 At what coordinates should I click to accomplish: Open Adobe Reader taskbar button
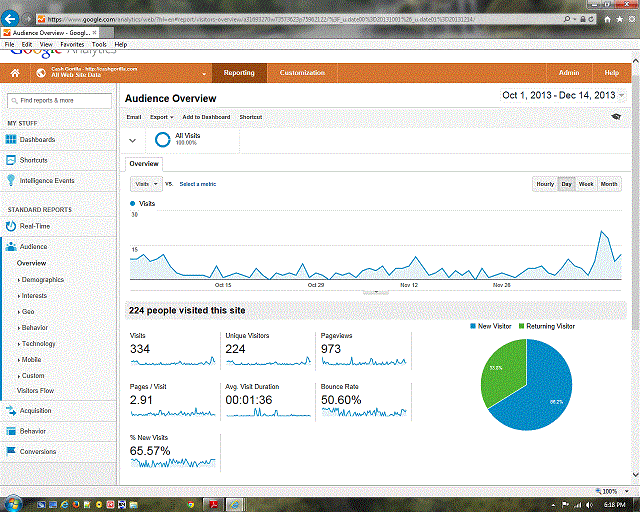(x=213, y=505)
